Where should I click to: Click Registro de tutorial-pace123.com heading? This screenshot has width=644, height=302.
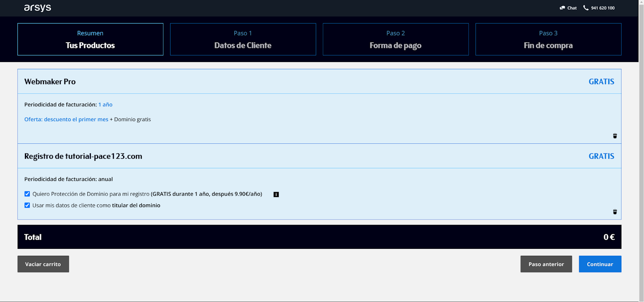point(83,156)
